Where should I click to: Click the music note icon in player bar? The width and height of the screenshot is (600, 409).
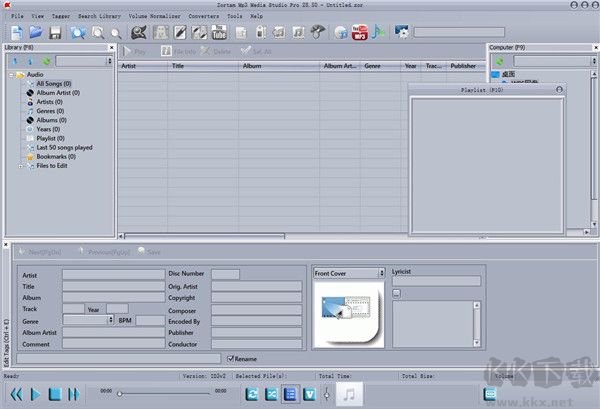[349, 394]
